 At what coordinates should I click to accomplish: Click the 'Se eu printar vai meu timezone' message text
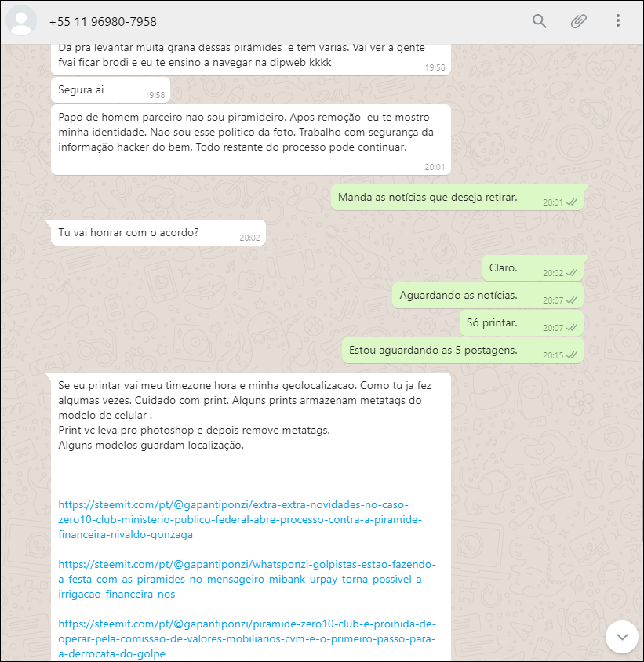(245, 415)
